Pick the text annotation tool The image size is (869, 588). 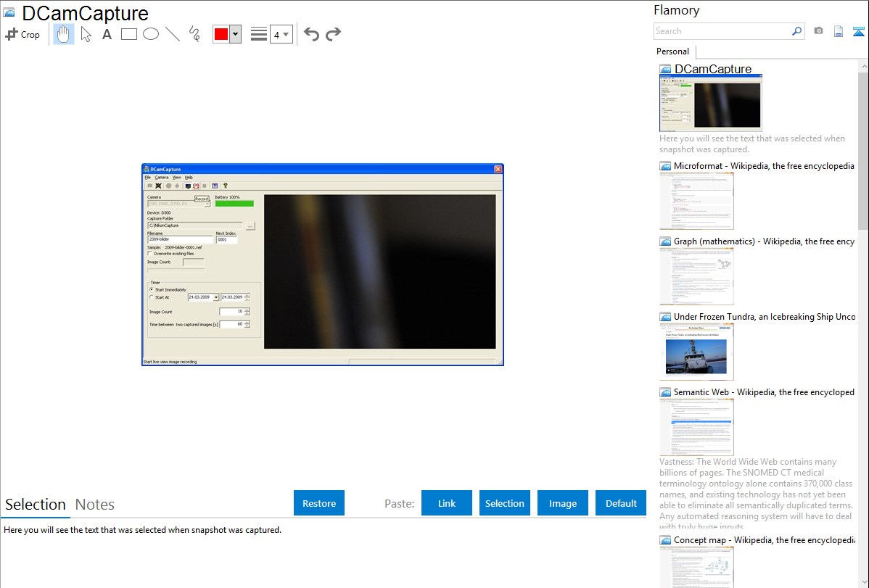(107, 34)
